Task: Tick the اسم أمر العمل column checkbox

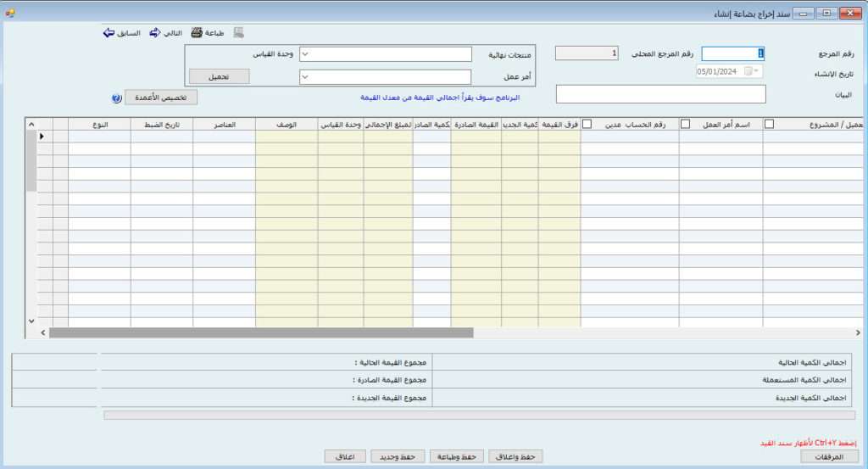Action: (x=685, y=124)
